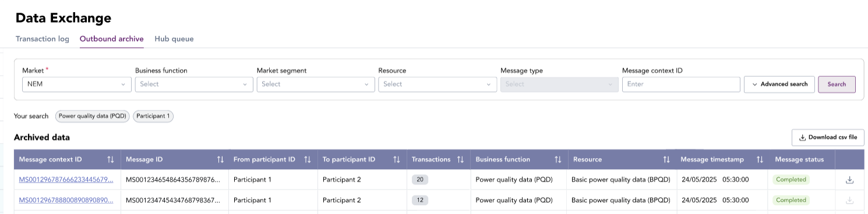Download the message with 12 transactions
The image size is (868, 214).
click(x=849, y=200)
